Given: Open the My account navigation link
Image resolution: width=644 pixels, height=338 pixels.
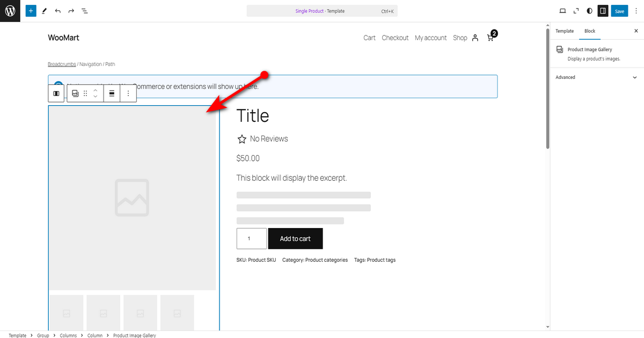Looking at the screenshot, I should pyautogui.click(x=430, y=38).
